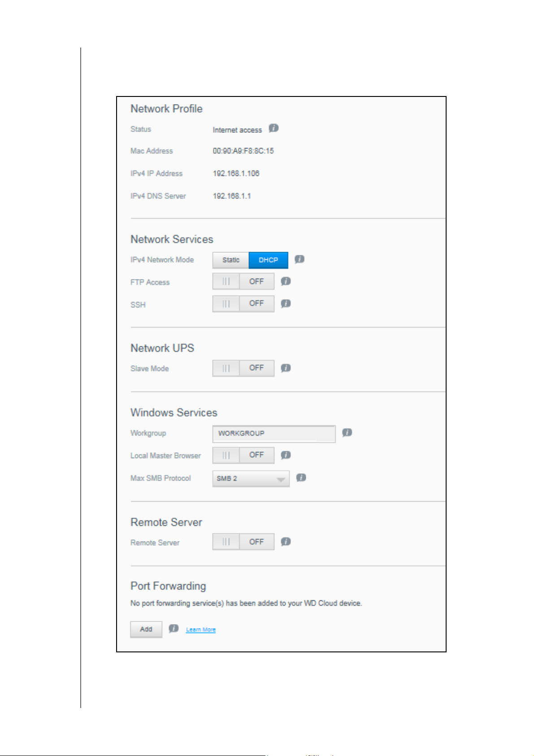Show info tooltip for SSH
The height and width of the screenshot is (756, 534).
click(x=286, y=304)
